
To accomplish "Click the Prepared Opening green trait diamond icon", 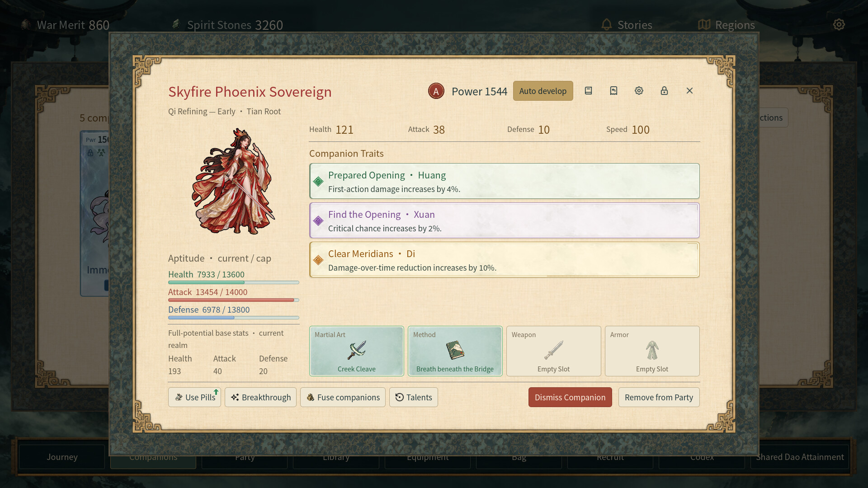I will [318, 181].
